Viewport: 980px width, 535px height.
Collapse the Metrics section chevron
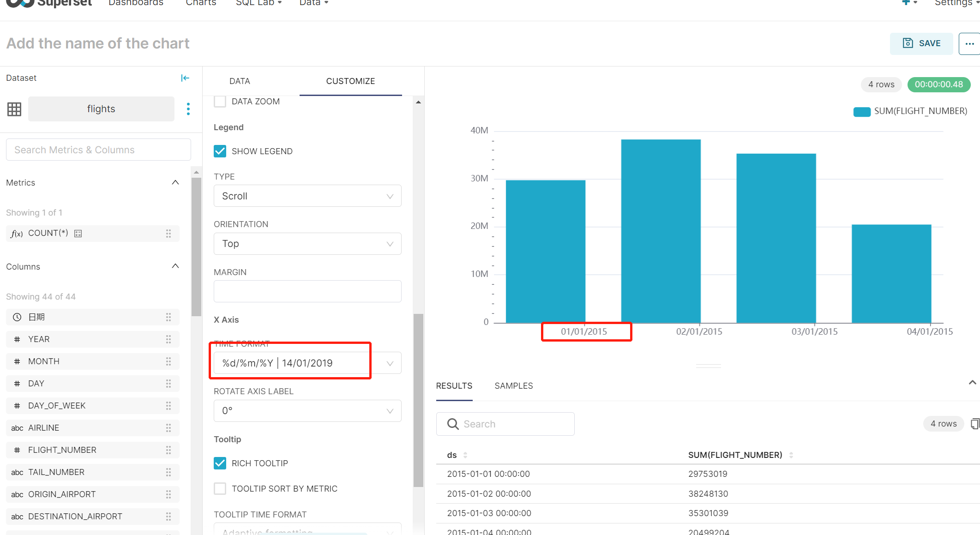tap(175, 183)
